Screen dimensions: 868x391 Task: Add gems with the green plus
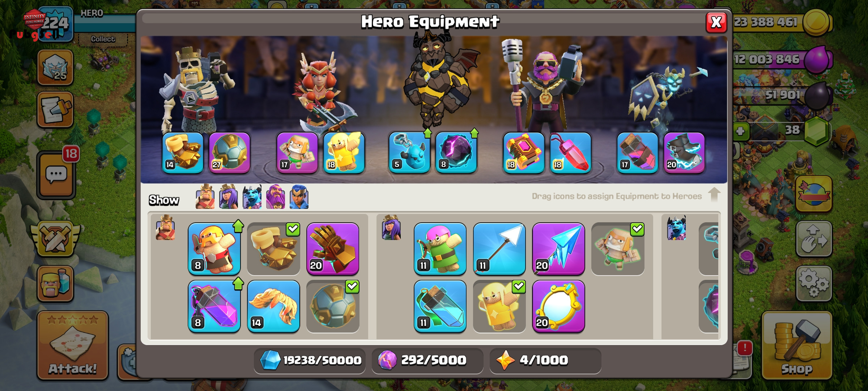click(740, 131)
